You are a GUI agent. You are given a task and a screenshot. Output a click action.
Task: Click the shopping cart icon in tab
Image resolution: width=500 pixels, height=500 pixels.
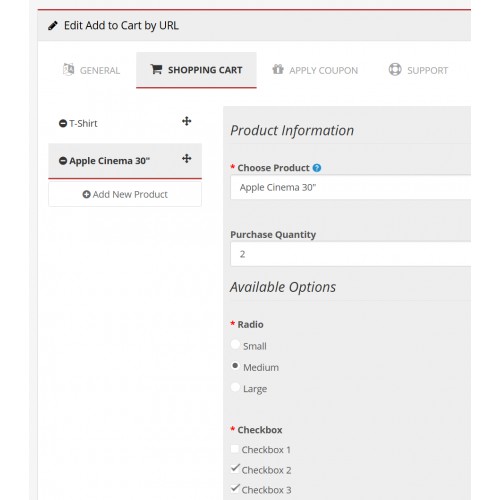coord(156,69)
